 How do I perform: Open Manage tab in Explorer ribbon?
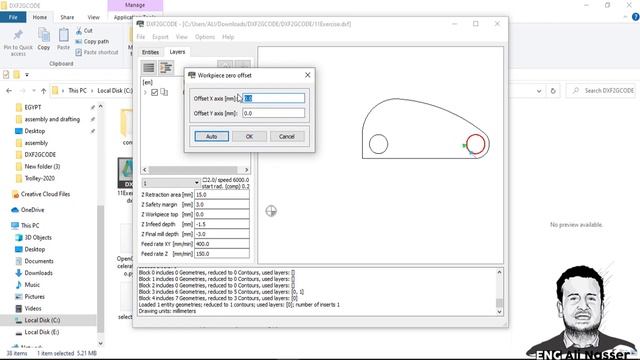135,5
